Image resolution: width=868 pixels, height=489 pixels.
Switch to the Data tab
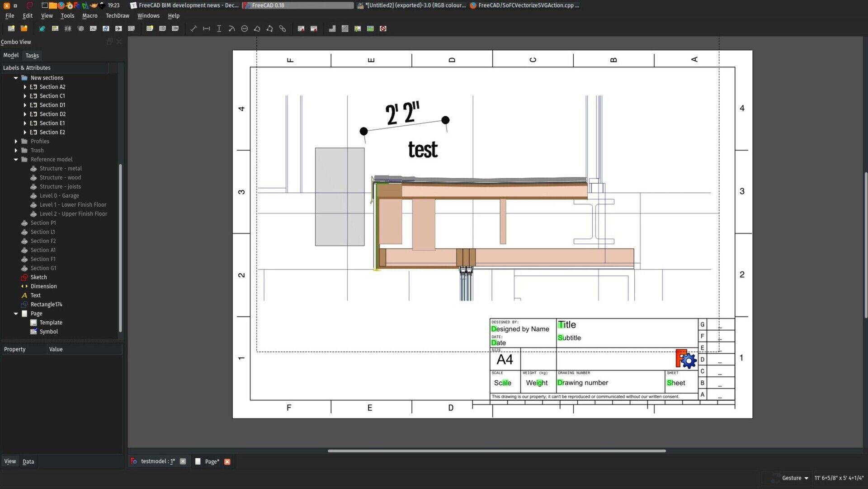coord(28,461)
